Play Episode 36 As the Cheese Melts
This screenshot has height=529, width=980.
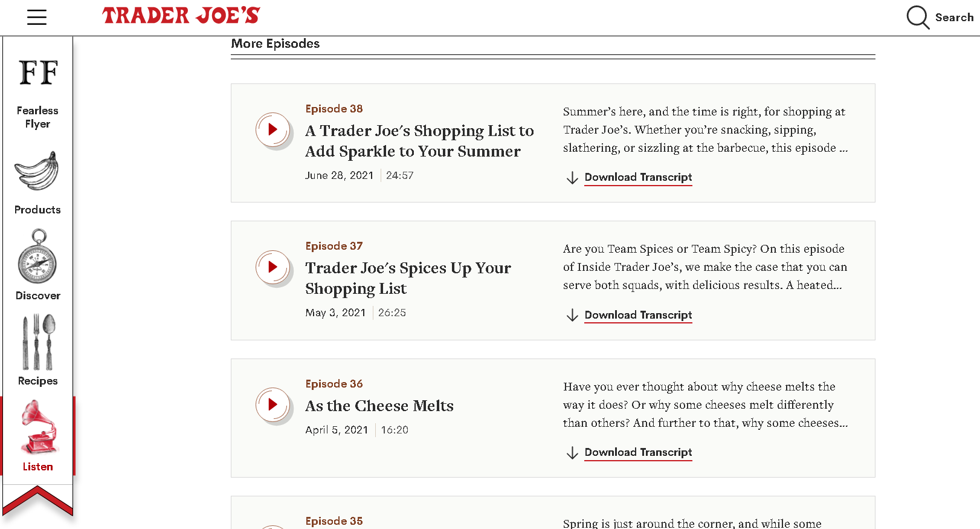[x=272, y=404]
